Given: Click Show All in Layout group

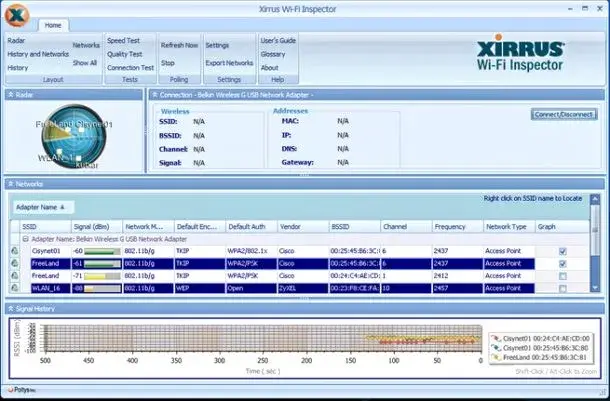Looking at the screenshot, I should click(x=85, y=63).
